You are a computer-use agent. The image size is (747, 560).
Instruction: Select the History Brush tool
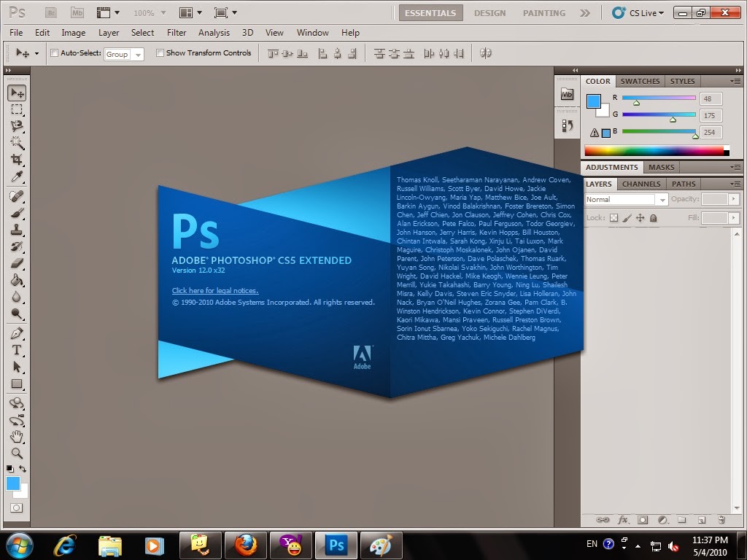[17, 246]
